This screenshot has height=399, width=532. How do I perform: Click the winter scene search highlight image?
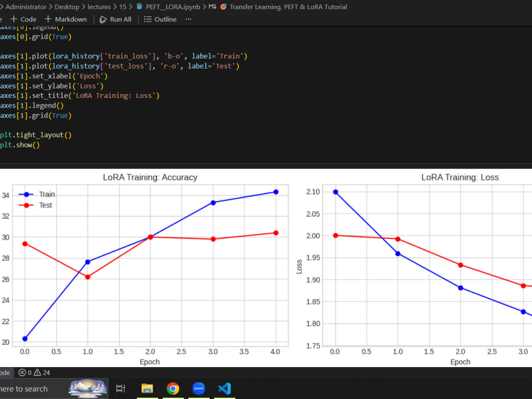click(x=88, y=388)
